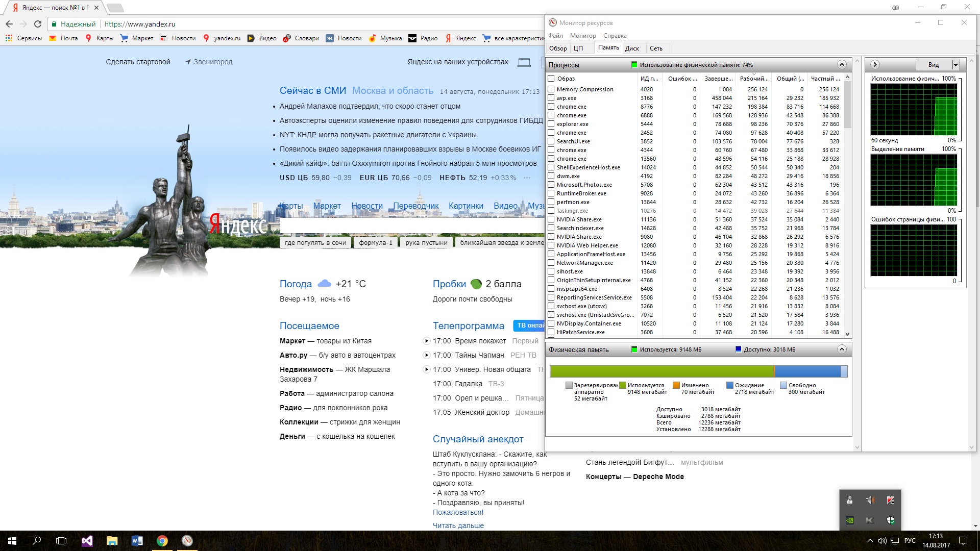The image size is (980, 551).
Task: Select all processes with Образ checkbox
Action: [x=551, y=79]
